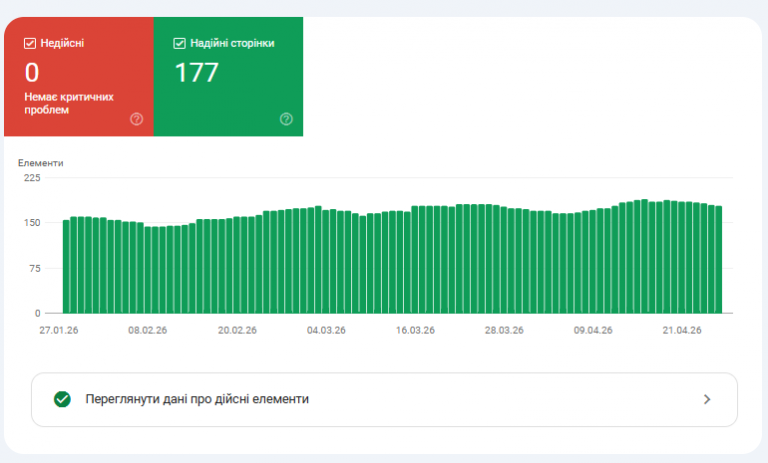Click the 09.04.26 date label
768x463 pixels.
[x=593, y=330]
